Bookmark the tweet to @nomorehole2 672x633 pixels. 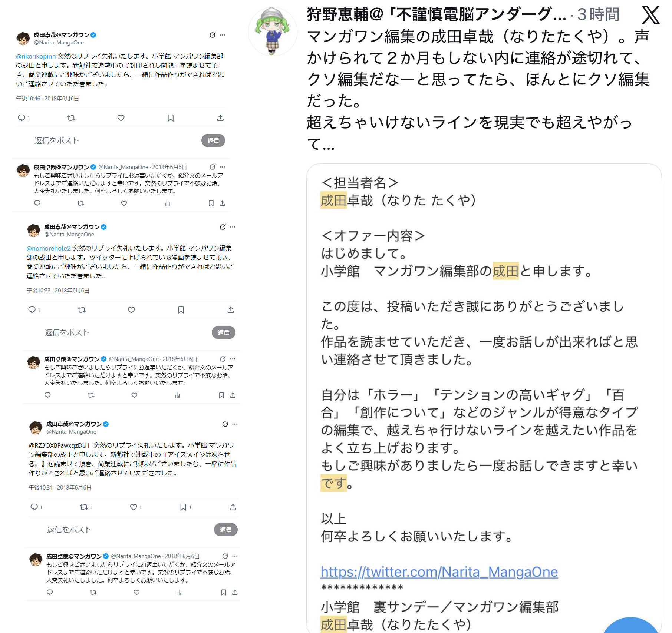tap(181, 310)
